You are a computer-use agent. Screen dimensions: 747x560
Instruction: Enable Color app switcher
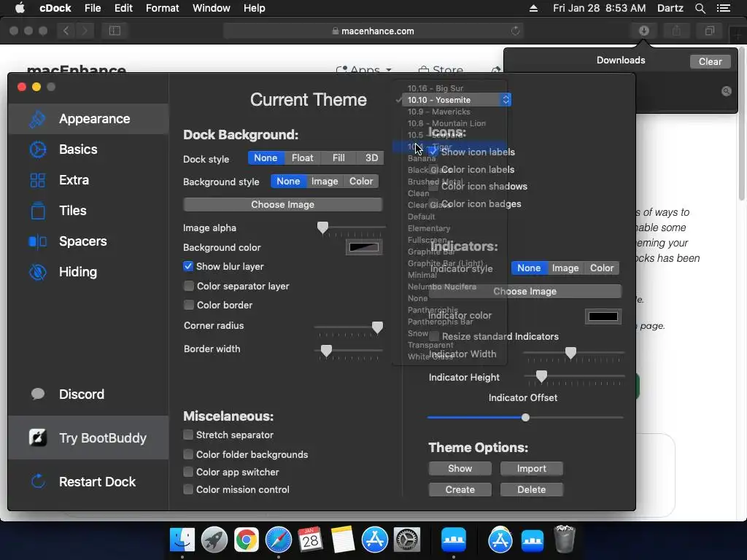click(x=188, y=472)
